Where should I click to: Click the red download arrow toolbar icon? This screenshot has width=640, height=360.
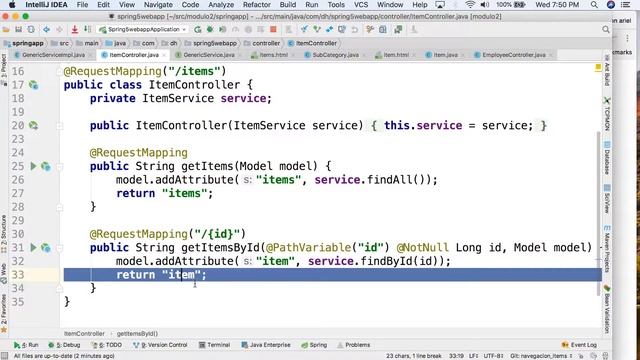pyautogui.click(x=75, y=29)
